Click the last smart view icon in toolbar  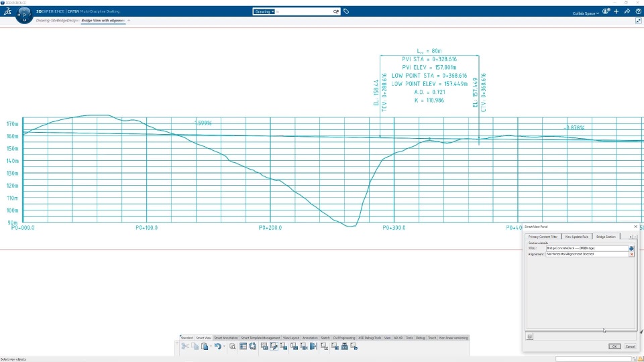coord(354,347)
